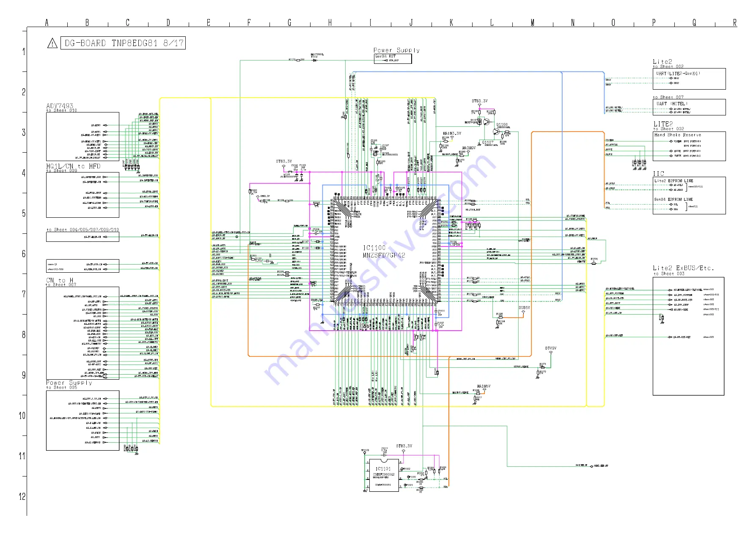
Task: Click grid row number 6
Action: 24,254
